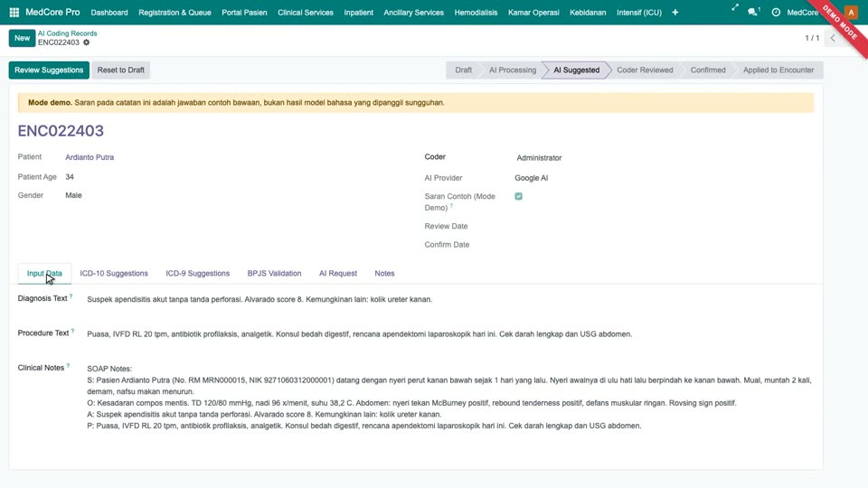Viewport: 868px width, 488px height.
Task: Open Registration & Queue menu
Action: point(175,12)
